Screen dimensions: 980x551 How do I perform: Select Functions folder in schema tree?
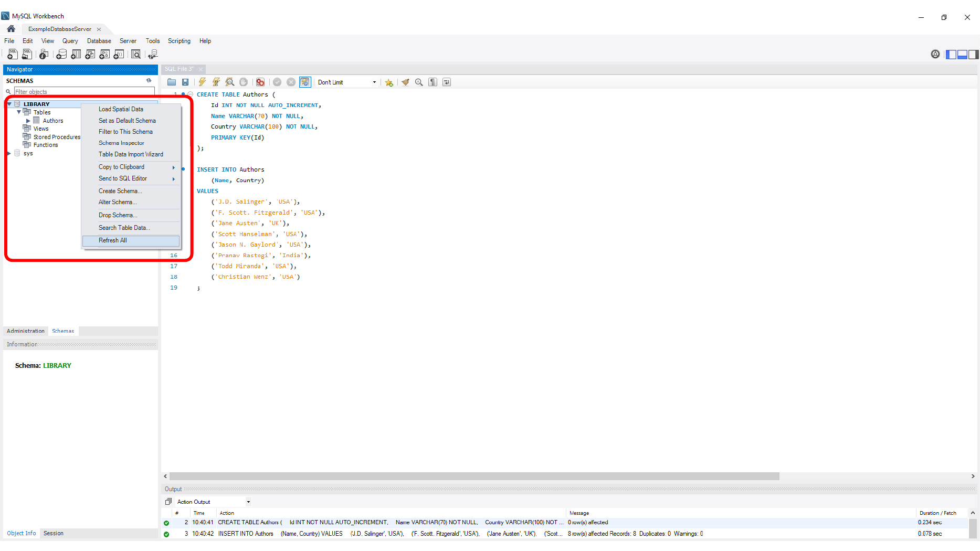46,145
